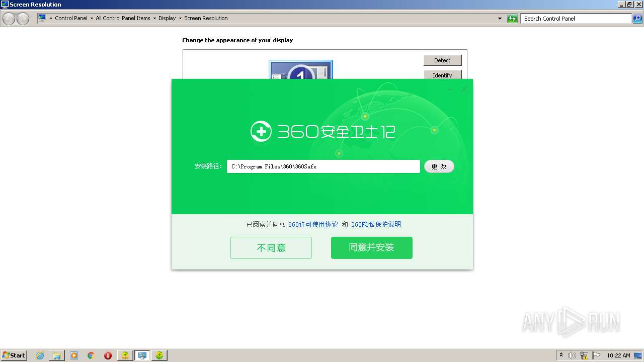Image resolution: width=644 pixels, height=362 pixels.
Task: Click the 同意并安装 install button
Action: 371,248
